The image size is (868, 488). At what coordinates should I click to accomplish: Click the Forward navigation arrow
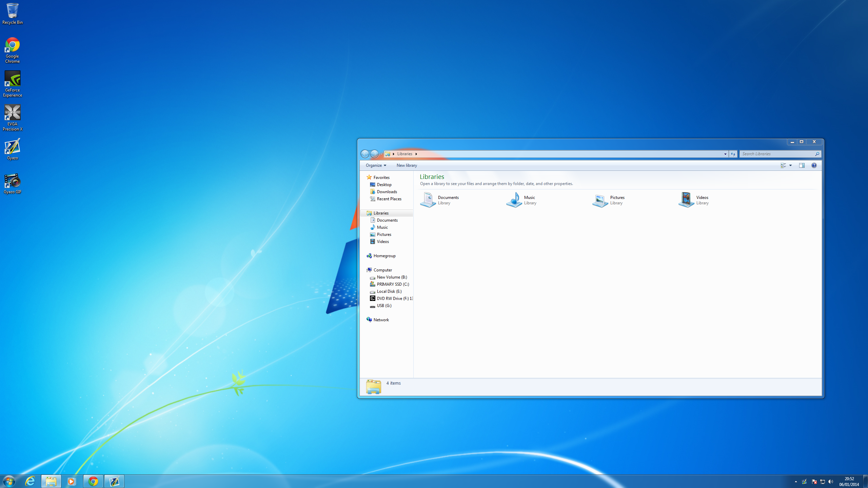click(374, 154)
